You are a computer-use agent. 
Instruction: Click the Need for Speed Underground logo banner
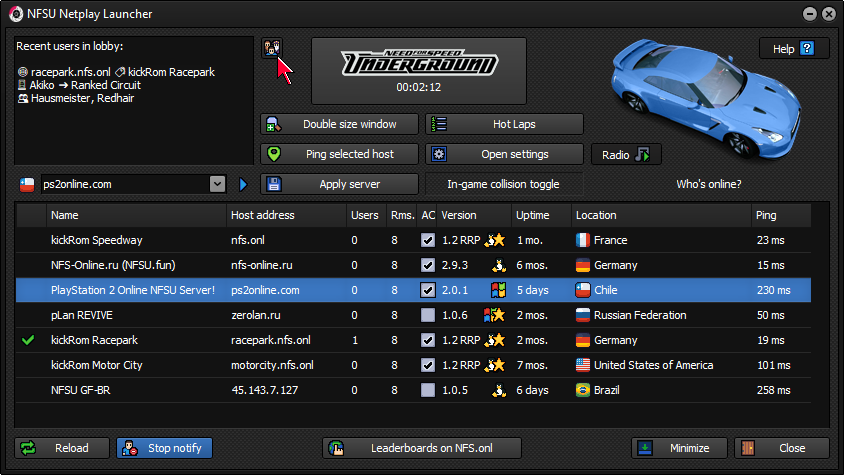419,71
